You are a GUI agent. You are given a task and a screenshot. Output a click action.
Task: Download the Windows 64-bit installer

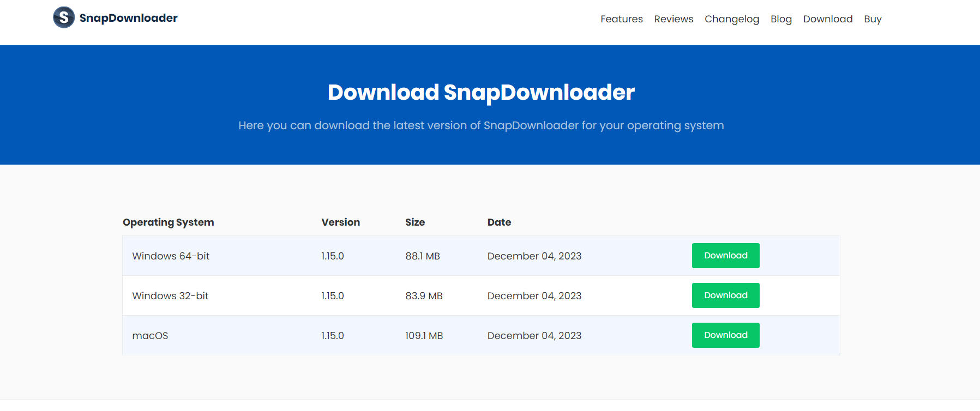click(725, 256)
